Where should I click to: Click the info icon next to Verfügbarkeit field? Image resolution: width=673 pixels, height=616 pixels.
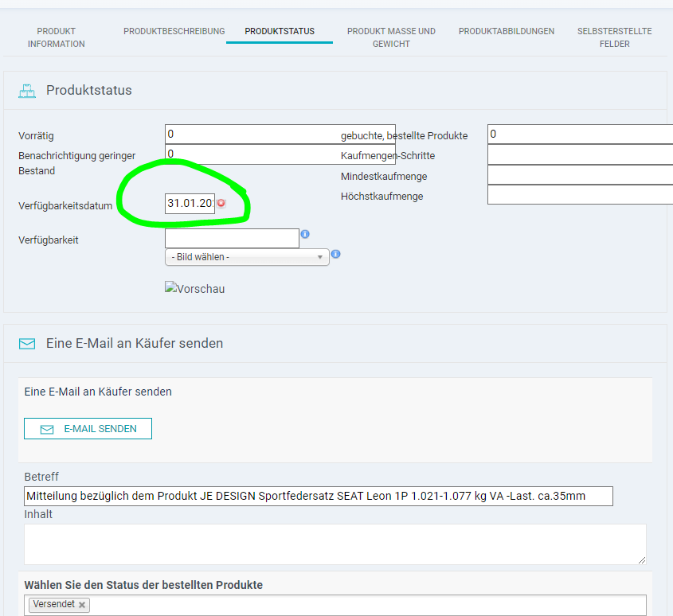click(x=305, y=234)
